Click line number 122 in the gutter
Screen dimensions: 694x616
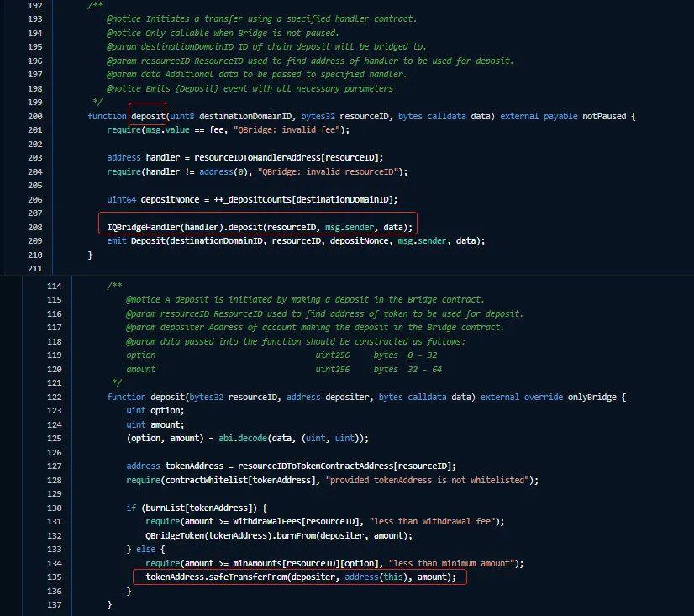click(54, 397)
